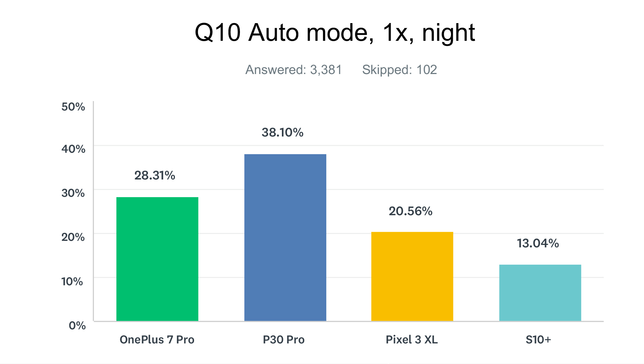Click the P30 Pro axis label

[284, 340]
